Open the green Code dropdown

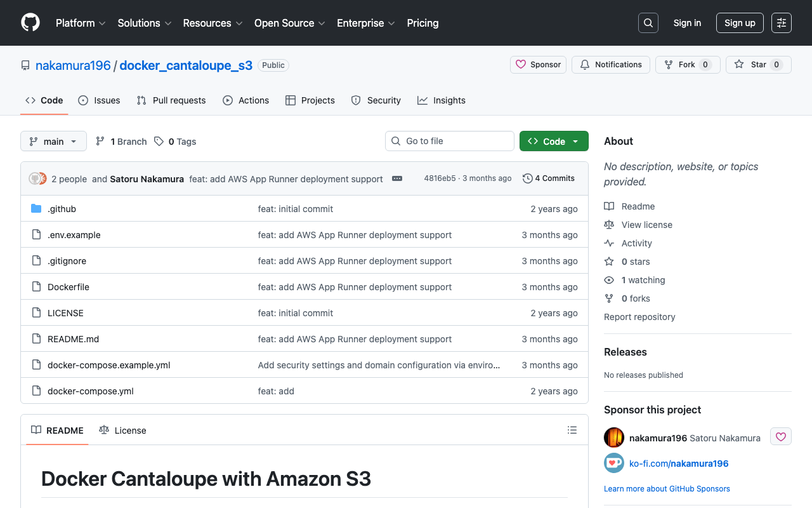(554, 141)
